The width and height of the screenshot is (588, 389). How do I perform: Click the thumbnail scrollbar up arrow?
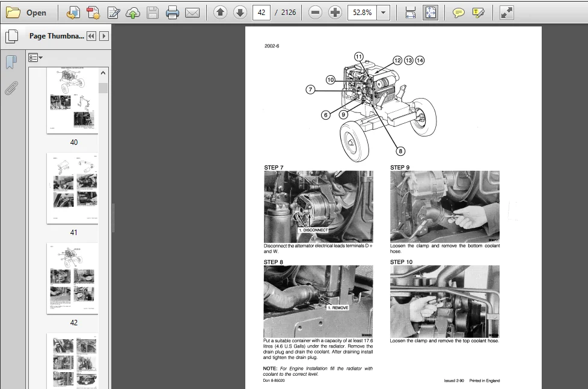tap(103, 73)
